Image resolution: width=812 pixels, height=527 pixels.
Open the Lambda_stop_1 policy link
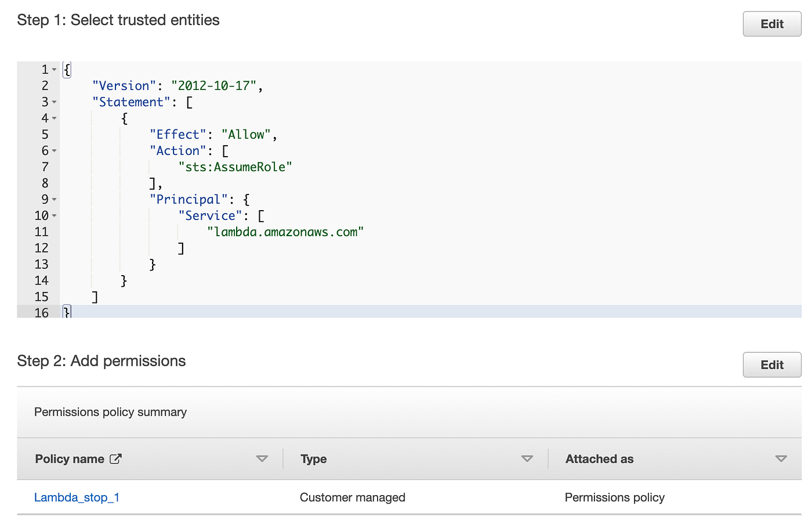click(77, 497)
